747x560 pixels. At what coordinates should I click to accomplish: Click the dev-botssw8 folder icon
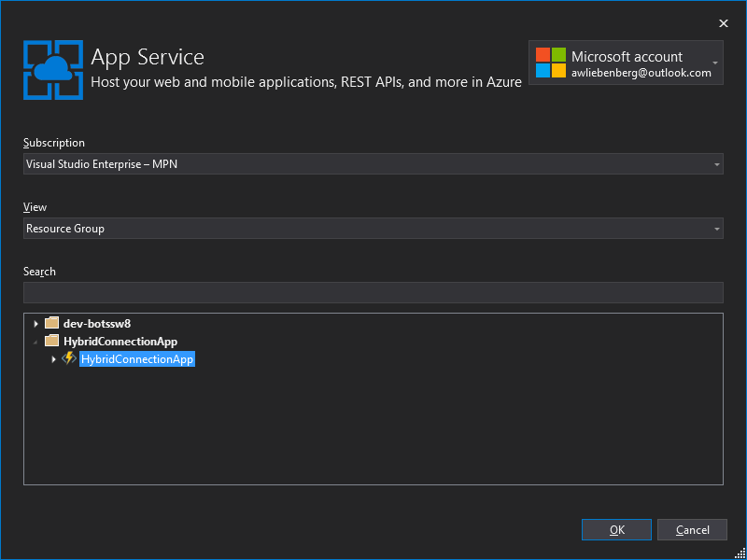pyautogui.click(x=51, y=324)
